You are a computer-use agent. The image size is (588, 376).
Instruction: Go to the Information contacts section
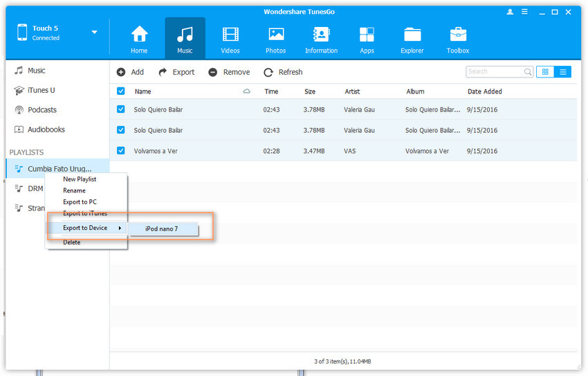tap(321, 38)
